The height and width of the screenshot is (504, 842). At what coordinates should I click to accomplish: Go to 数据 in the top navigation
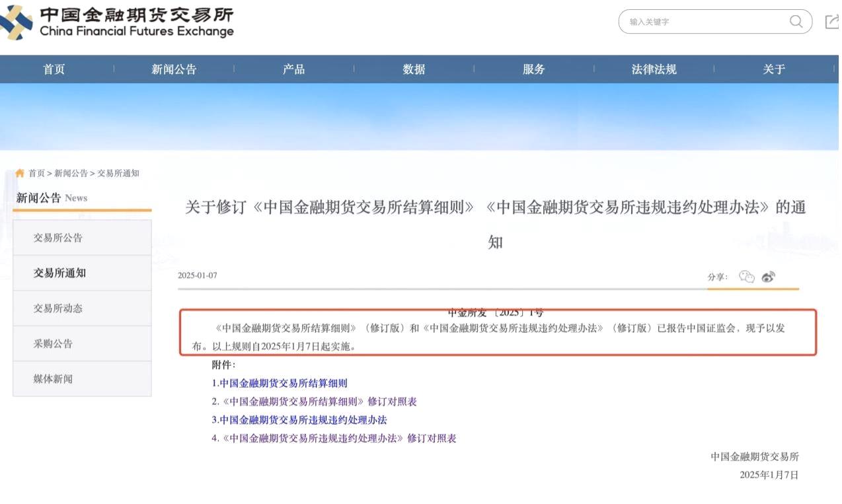point(414,69)
